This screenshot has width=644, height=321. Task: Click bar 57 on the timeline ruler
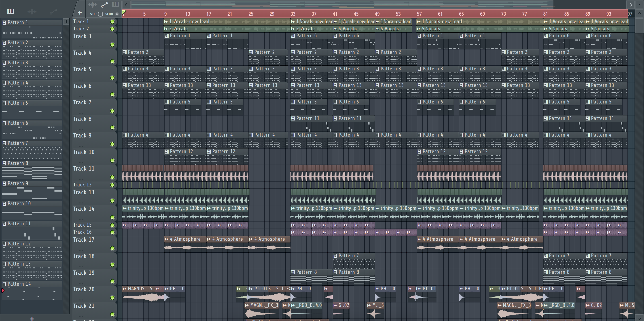click(x=419, y=14)
